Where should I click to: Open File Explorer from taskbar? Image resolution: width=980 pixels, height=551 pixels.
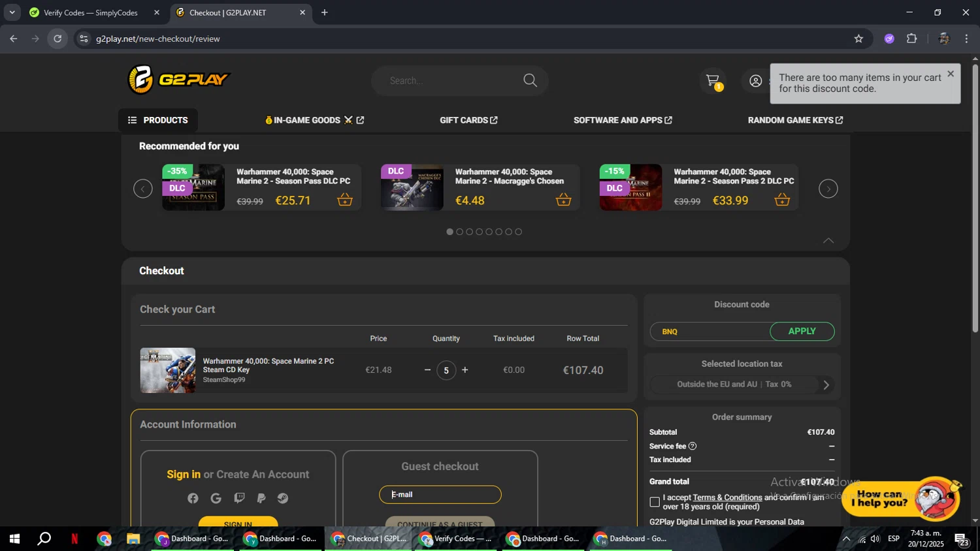pos(133,539)
